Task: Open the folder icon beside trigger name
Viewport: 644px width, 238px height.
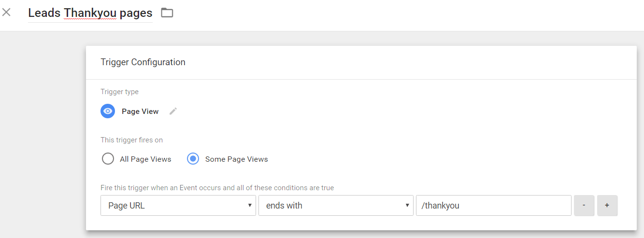Action: (167, 13)
